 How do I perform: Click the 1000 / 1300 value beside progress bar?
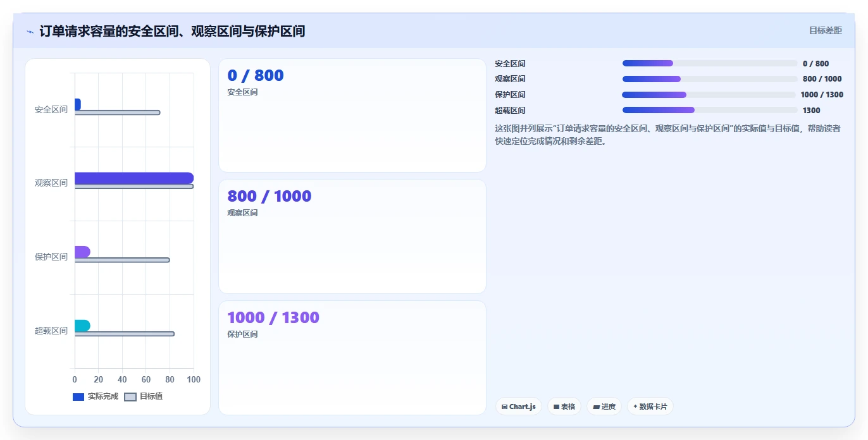click(x=822, y=95)
